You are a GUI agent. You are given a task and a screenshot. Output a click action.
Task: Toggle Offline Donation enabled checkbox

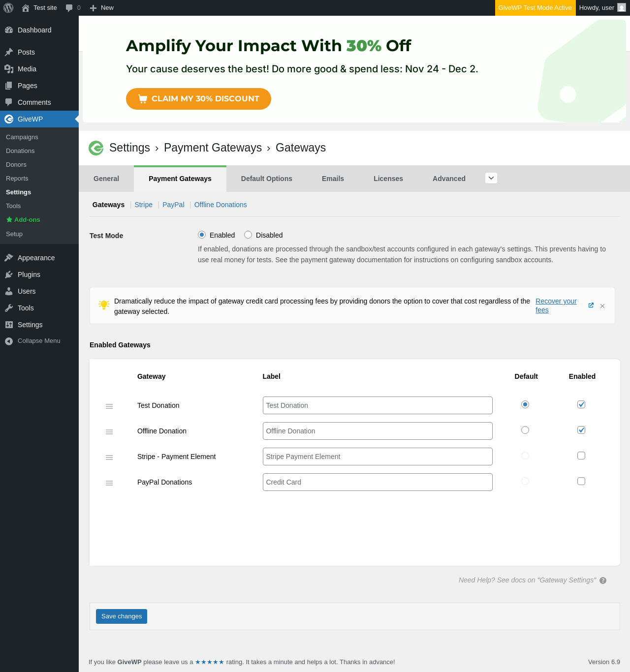[581, 430]
